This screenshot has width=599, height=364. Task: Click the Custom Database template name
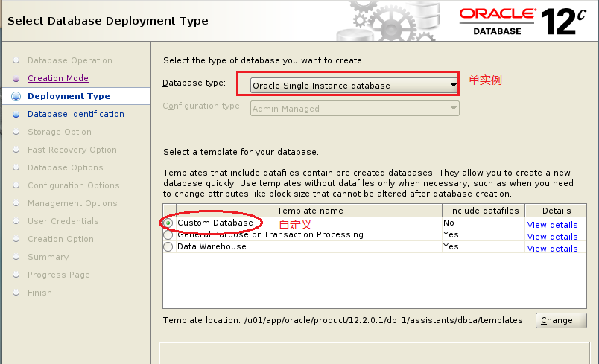pos(215,223)
